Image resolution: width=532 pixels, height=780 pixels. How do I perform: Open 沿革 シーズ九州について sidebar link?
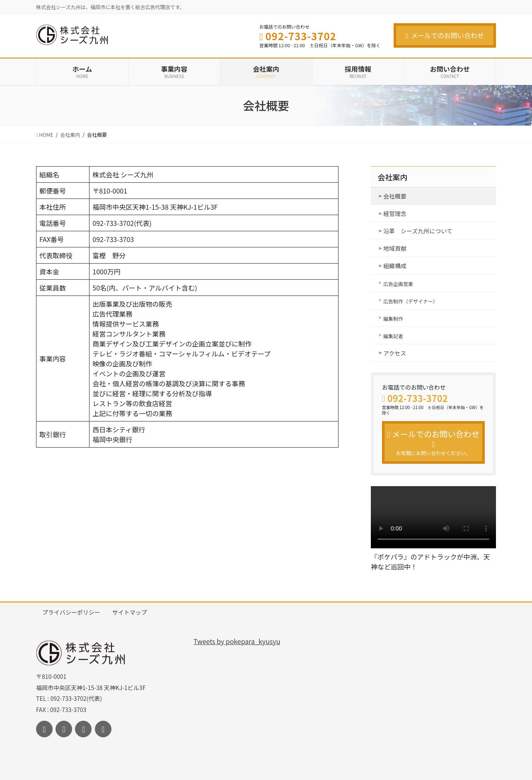pyautogui.click(x=433, y=231)
